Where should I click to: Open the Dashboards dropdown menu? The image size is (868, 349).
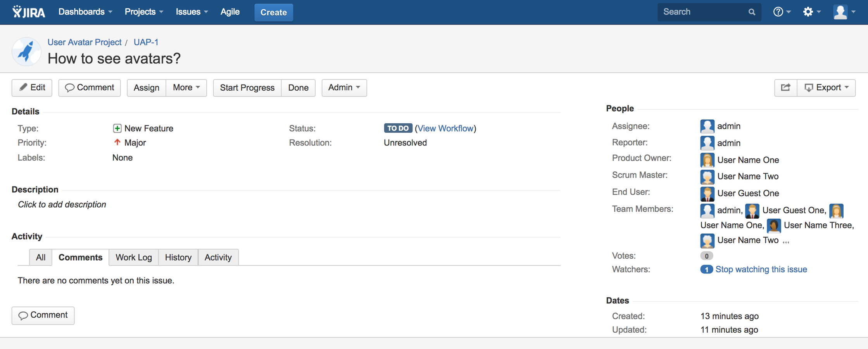[85, 12]
